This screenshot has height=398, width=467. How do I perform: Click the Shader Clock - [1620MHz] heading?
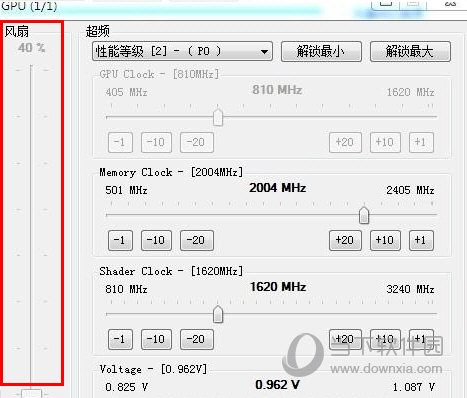(171, 271)
